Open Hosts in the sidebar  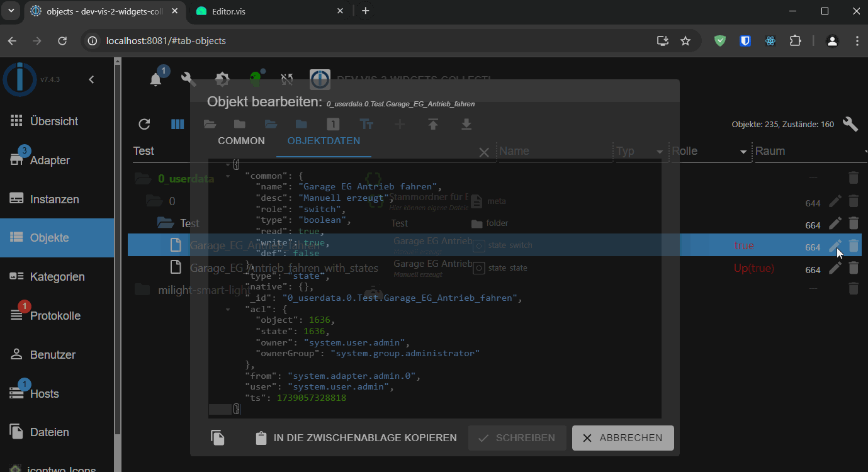click(57, 394)
